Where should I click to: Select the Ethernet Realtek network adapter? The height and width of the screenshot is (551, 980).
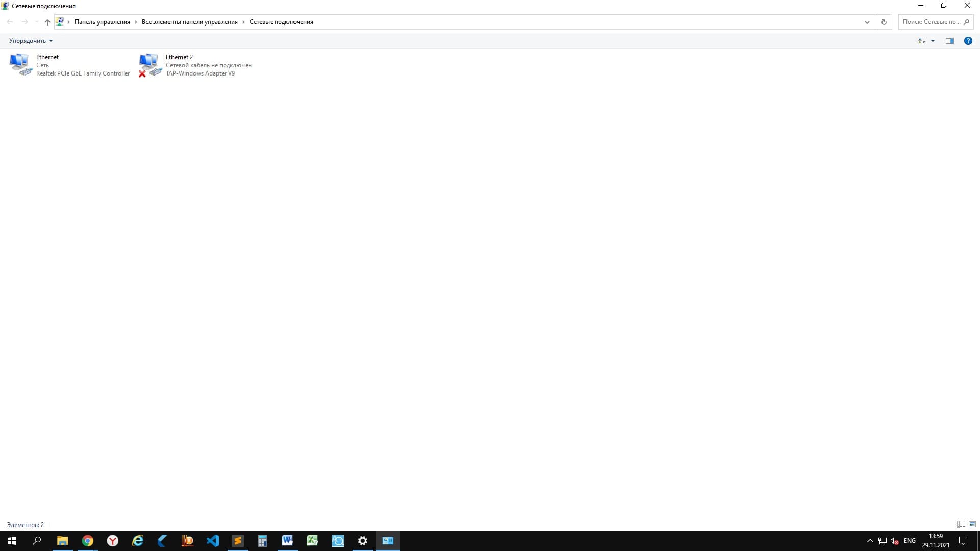pyautogui.click(x=69, y=65)
